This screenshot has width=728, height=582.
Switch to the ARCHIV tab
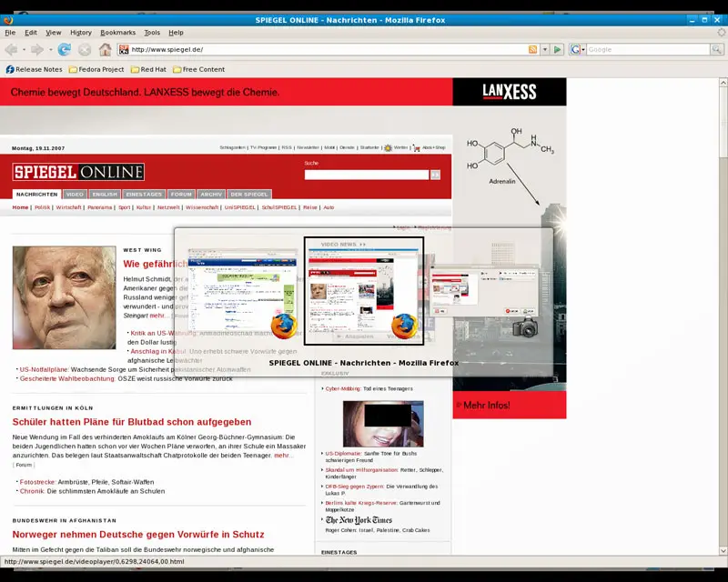click(211, 194)
